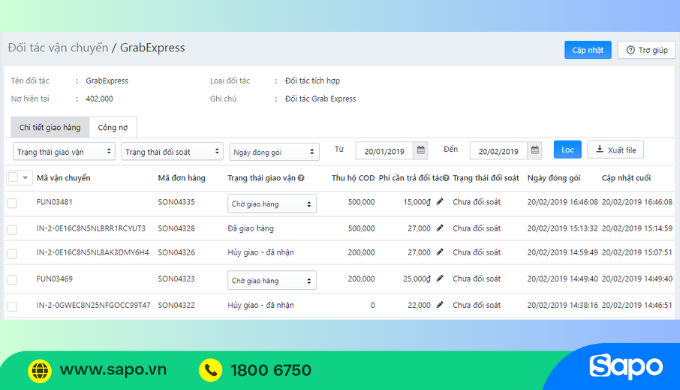The height and width of the screenshot is (390, 680).
Task: Click the phone number 1800 6750
Action: tap(271, 370)
